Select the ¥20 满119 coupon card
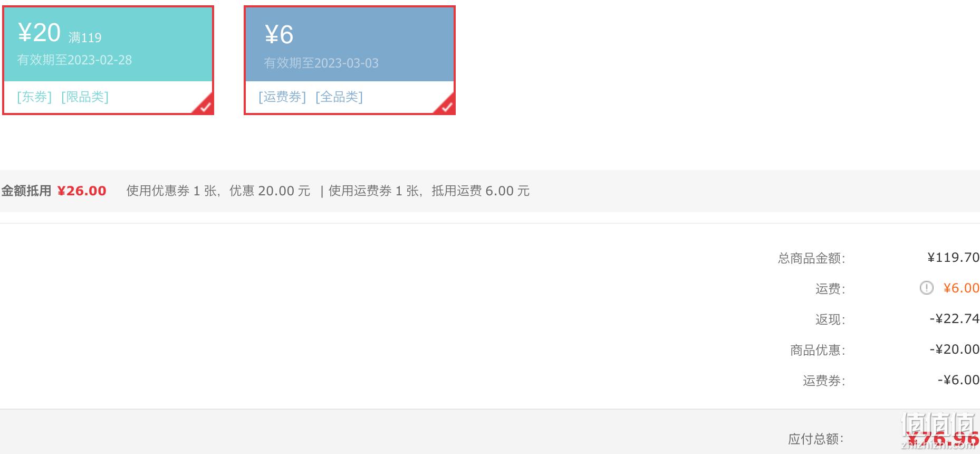Viewport: 980px width, 454px height. [108, 60]
